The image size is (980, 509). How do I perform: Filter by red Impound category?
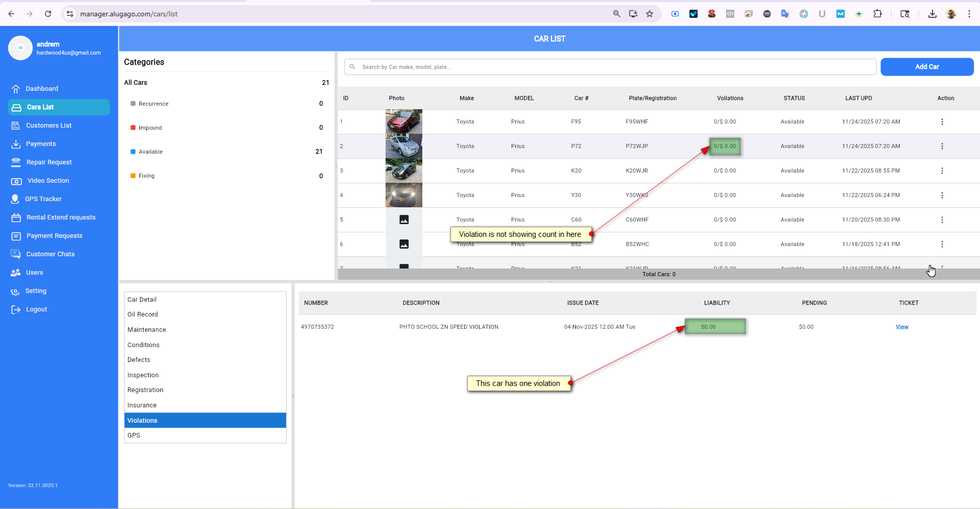pos(150,128)
